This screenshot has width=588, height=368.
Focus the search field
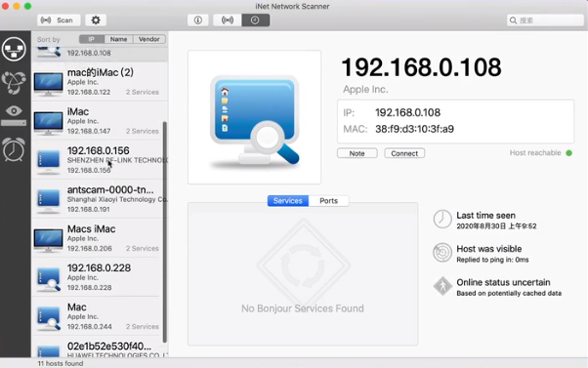545,20
